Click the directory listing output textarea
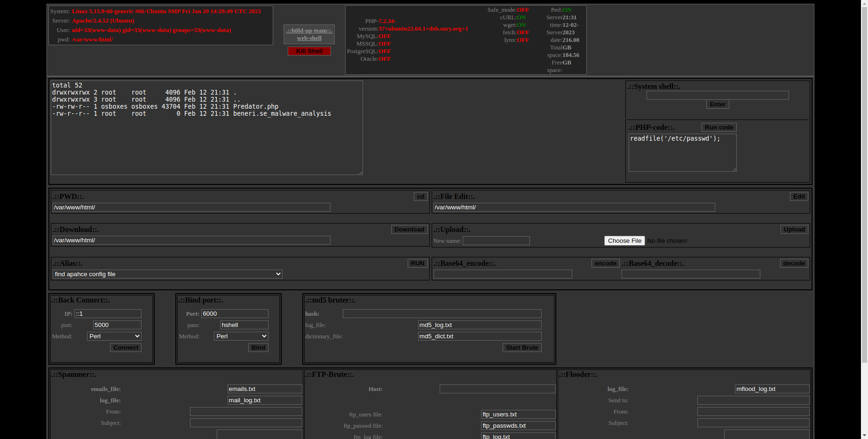 207,128
